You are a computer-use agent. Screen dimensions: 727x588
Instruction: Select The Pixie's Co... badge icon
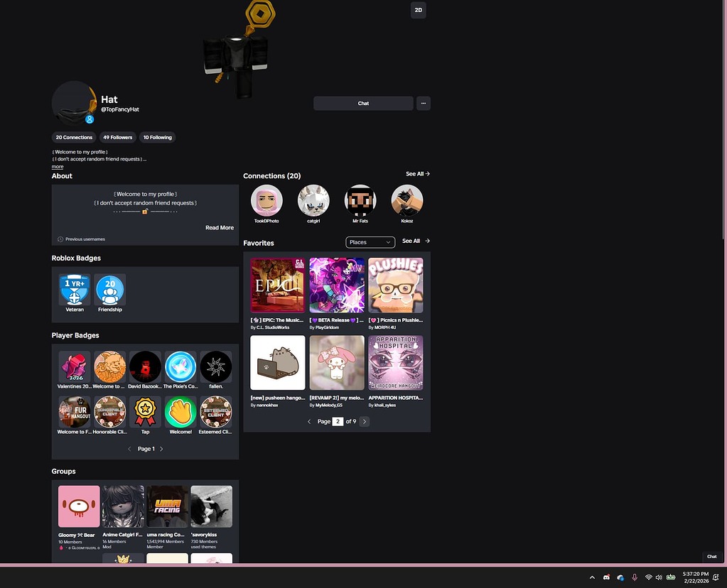point(181,366)
